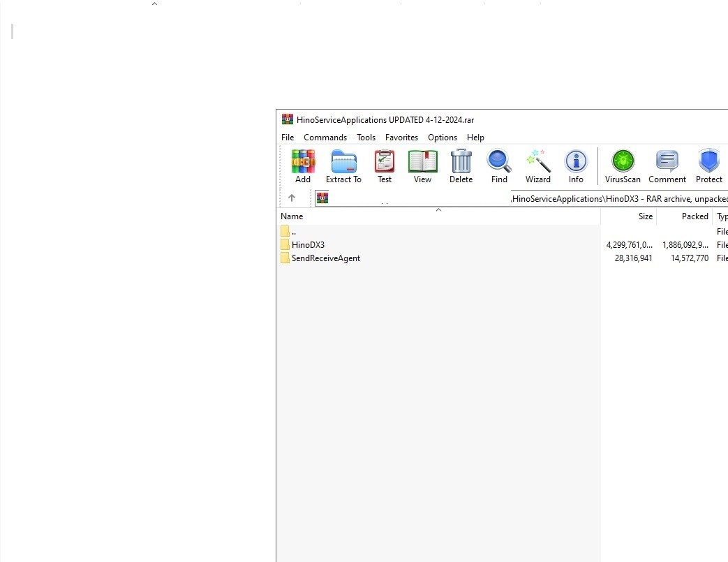This screenshot has height=562, width=728.
Task: Select the HinoDX3 folder icon
Action: tap(285, 245)
